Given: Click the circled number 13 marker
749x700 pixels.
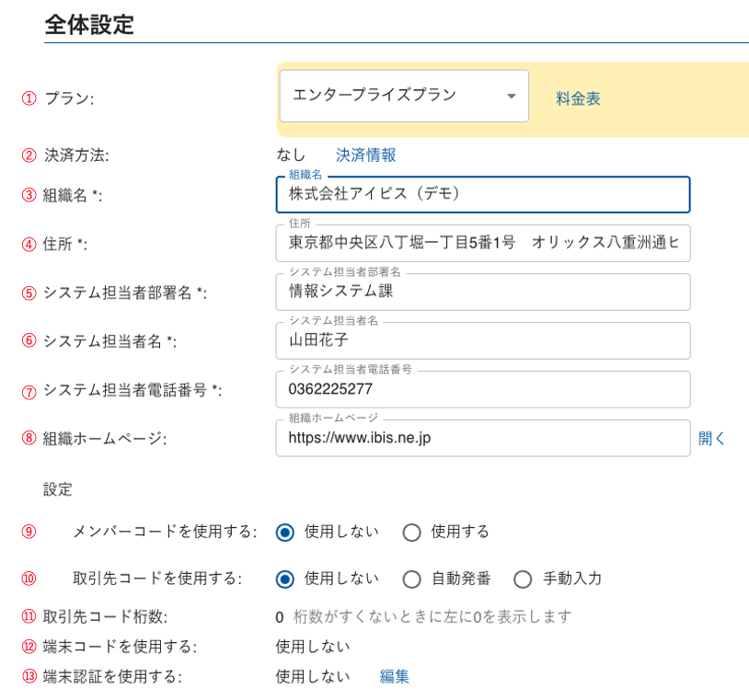Looking at the screenshot, I should (29, 676).
